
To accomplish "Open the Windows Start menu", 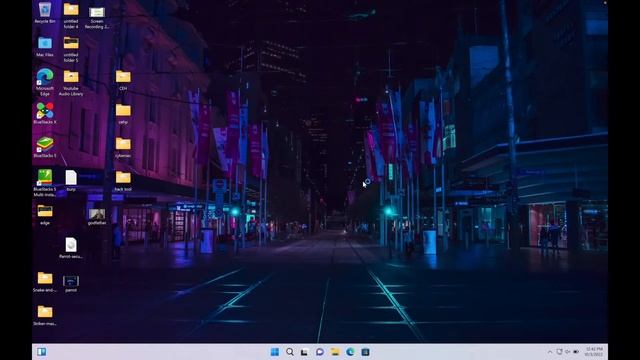I will (275, 352).
